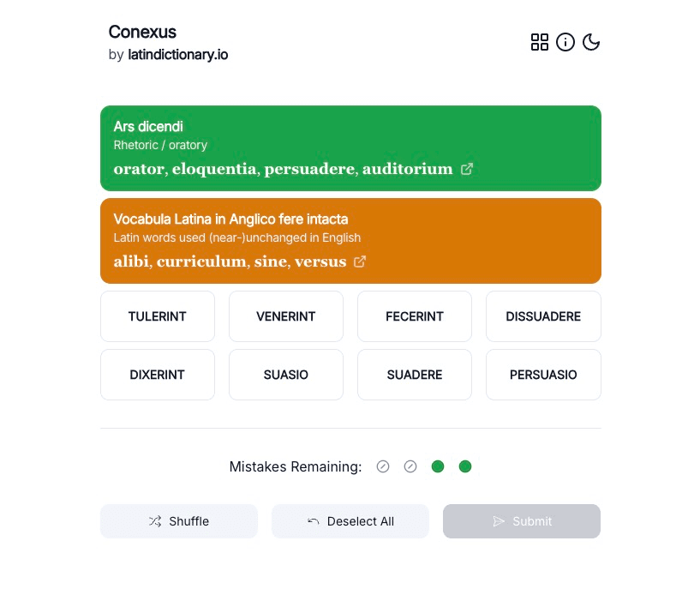Open the grid view icon in header
This screenshot has height=595, width=700.
pyautogui.click(x=540, y=42)
